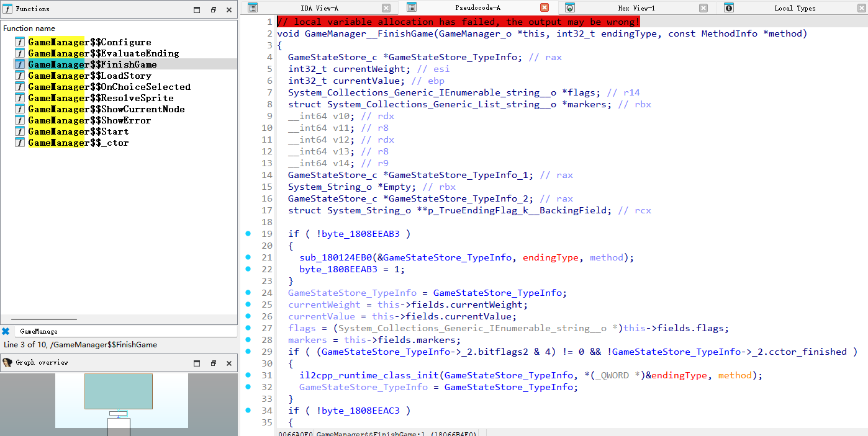Float the Functions panel

[x=213, y=9]
